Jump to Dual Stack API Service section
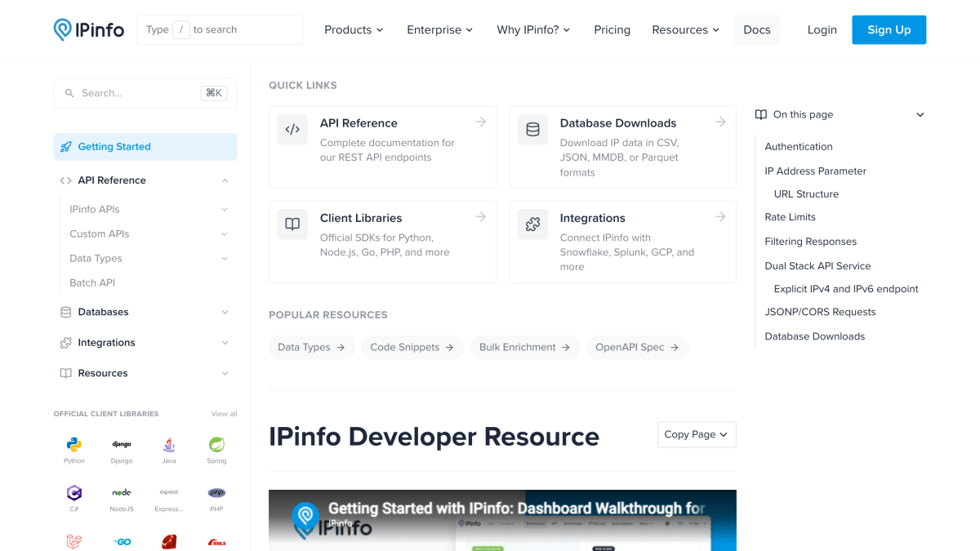 click(x=817, y=266)
